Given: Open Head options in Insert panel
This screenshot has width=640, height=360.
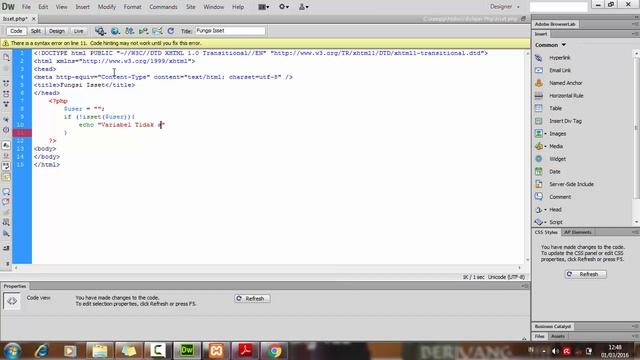Looking at the screenshot, I should pos(555,209).
